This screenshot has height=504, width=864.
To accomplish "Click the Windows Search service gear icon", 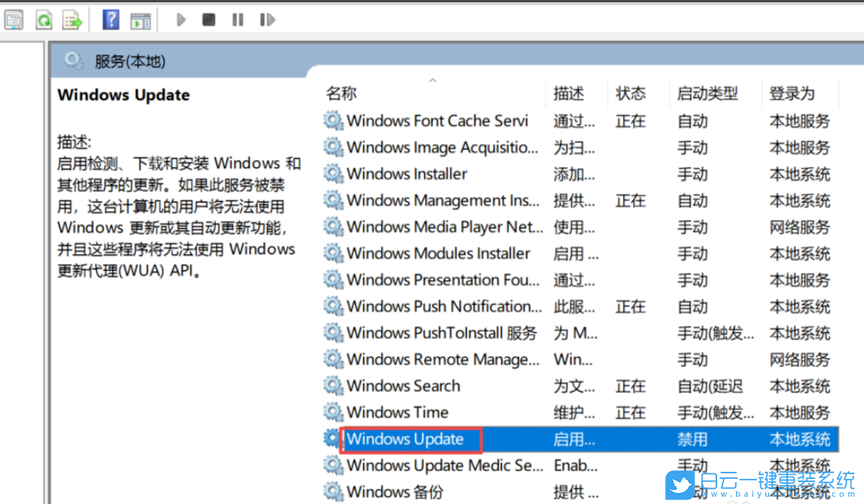I will pyautogui.click(x=333, y=385).
